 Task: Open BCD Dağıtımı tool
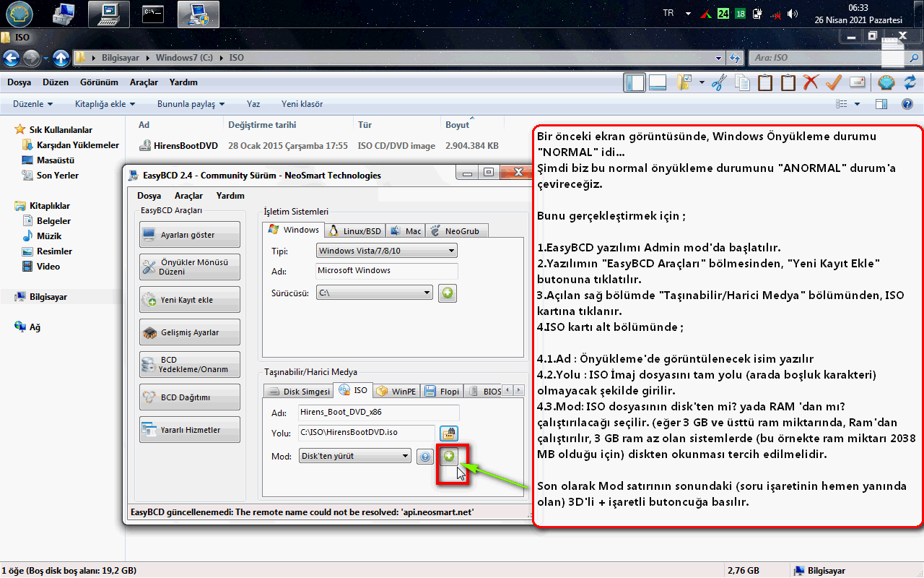pos(190,397)
